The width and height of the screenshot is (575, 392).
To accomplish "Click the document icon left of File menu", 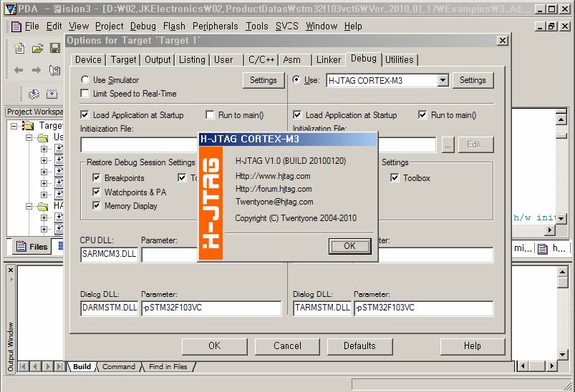I will [16, 26].
